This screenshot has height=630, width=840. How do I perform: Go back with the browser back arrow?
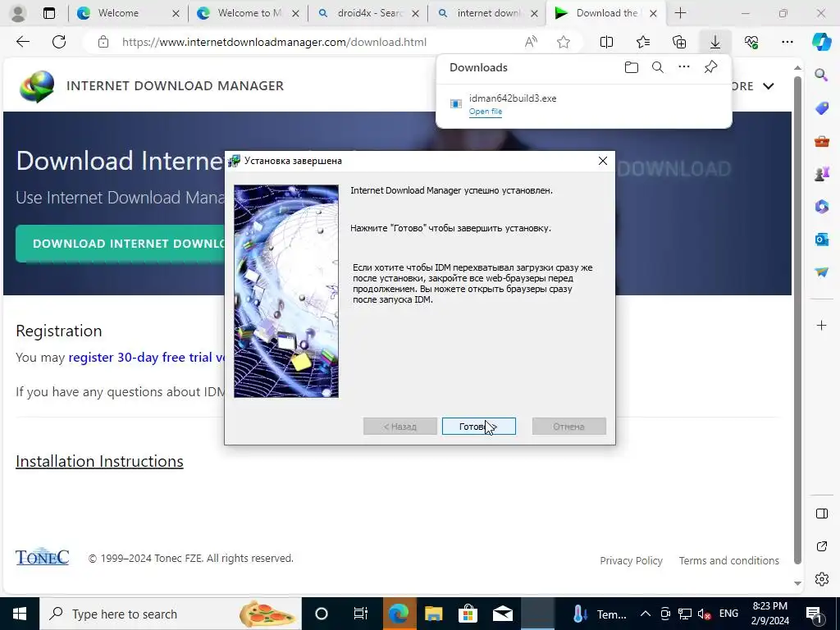click(23, 42)
